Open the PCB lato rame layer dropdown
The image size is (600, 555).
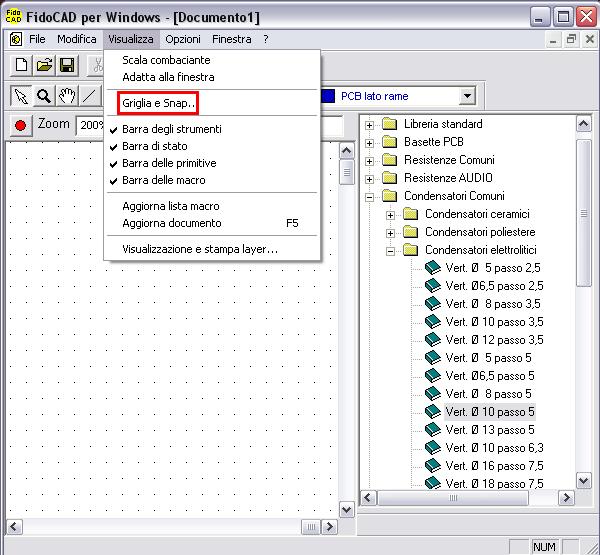coord(467,96)
